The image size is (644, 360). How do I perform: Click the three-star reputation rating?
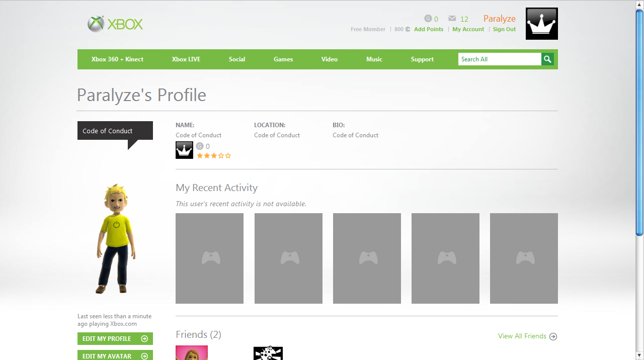pyautogui.click(x=214, y=156)
